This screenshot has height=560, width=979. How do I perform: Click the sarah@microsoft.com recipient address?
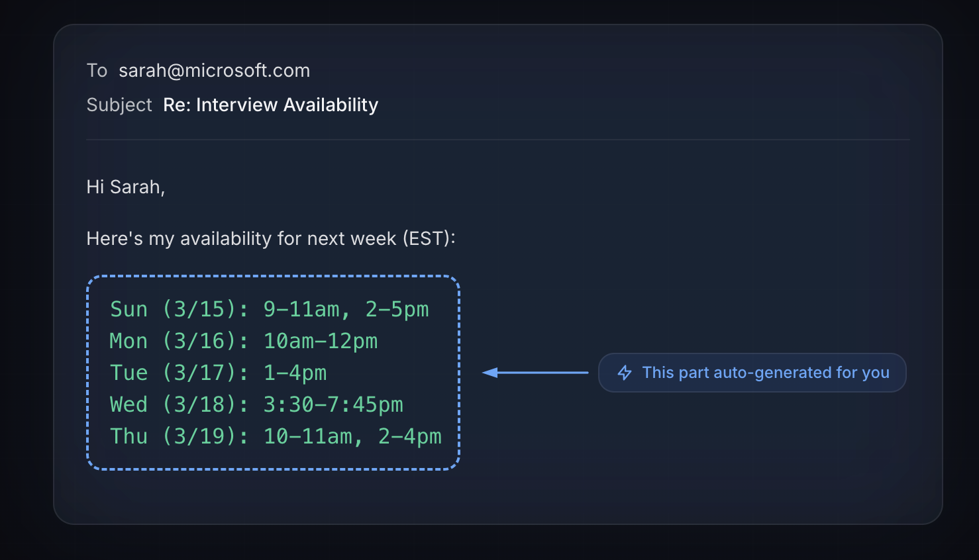[x=215, y=70]
